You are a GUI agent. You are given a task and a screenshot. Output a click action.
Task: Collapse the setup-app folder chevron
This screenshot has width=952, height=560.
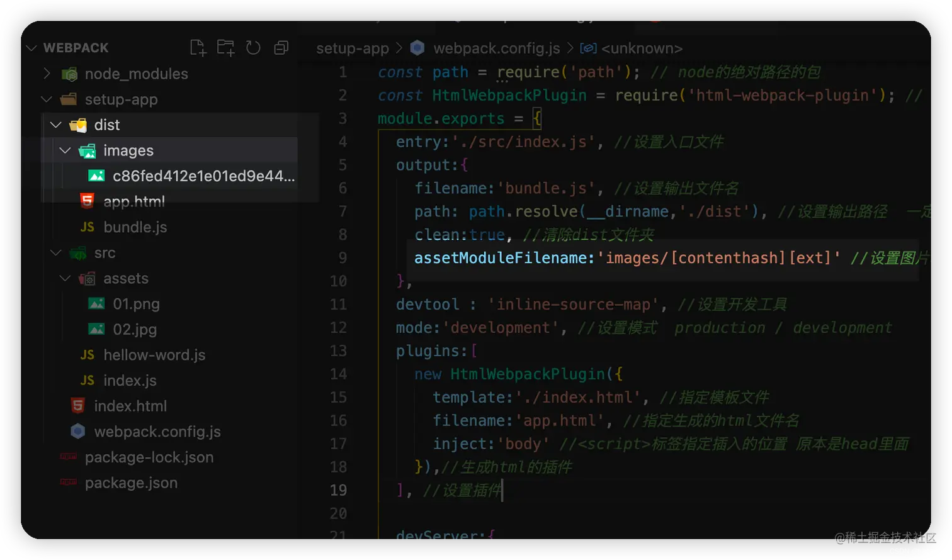[x=46, y=99]
